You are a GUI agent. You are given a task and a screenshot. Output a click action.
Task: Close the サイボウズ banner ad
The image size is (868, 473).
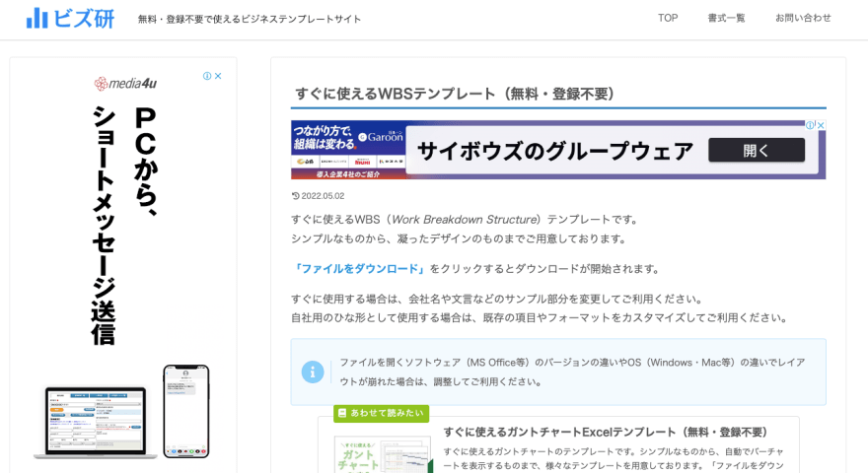pyautogui.click(x=821, y=125)
